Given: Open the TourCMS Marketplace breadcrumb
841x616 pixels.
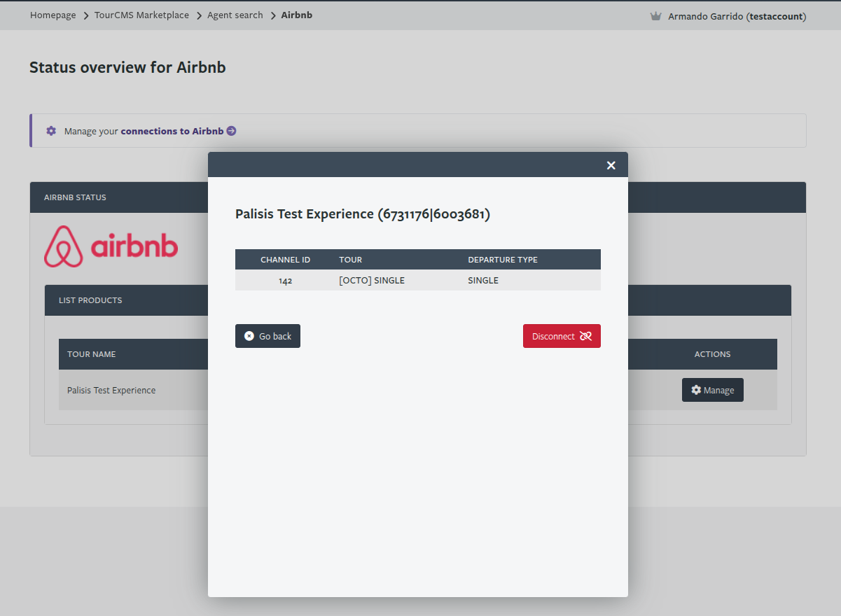Looking at the screenshot, I should (x=141, y=15).
